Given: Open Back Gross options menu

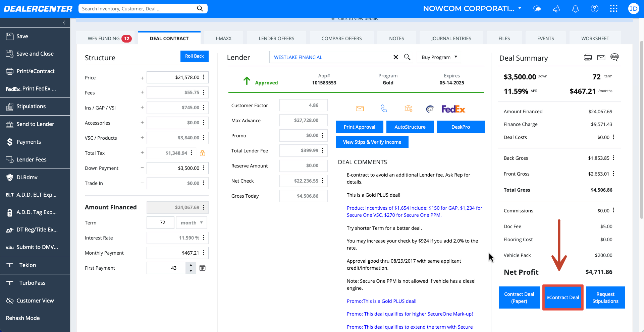Looking at the screenshot, I should 613,158.
